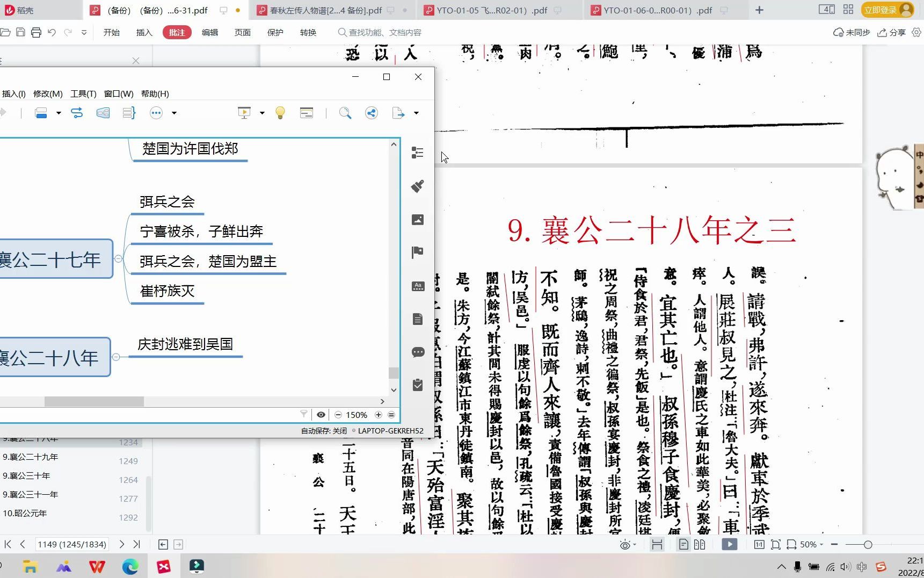The width and height of the screenshot is (924, 578).
Task: Add a boundary around the selected topics
Action: point(103,113)
